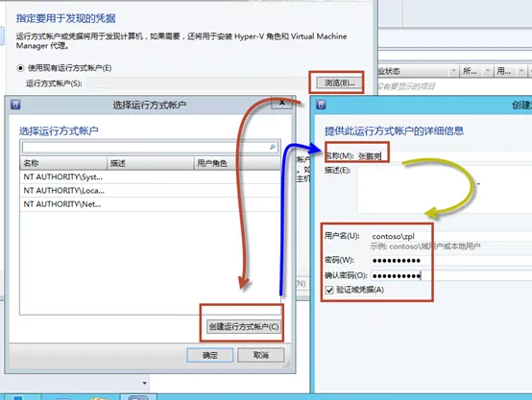Sort the list by 用户角色 column header
This screenshot has width=532, height=400.
(237, 163)
